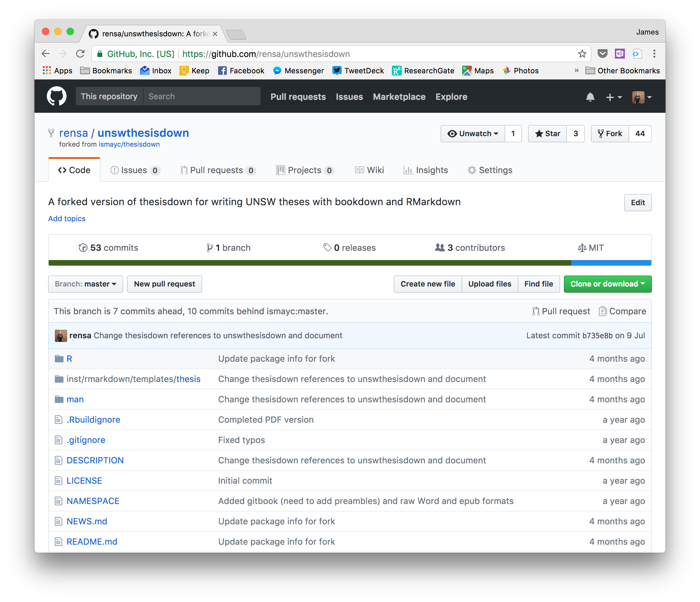Toggle Unwatch for this repository
Viewport: 700px width, 602px height.
pos(473,134)
